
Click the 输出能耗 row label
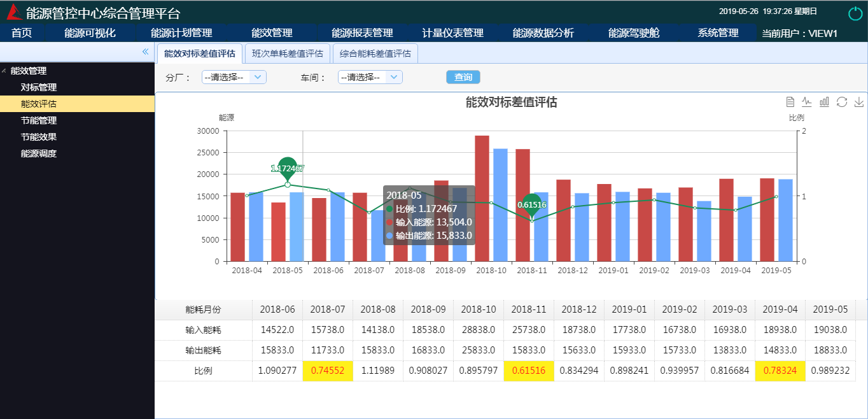pyautogui.click(x=203, y=350)
